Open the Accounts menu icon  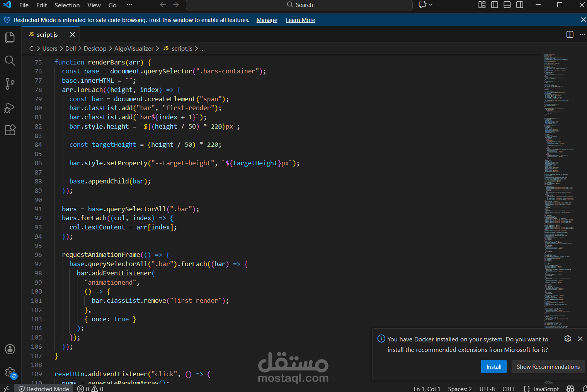point(10,349)
